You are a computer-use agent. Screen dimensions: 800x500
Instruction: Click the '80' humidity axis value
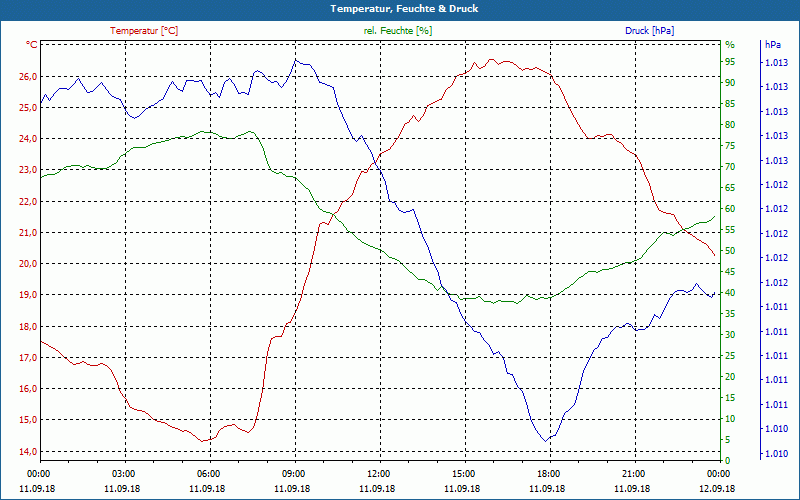pyautogui.click(x=730, y=125)
